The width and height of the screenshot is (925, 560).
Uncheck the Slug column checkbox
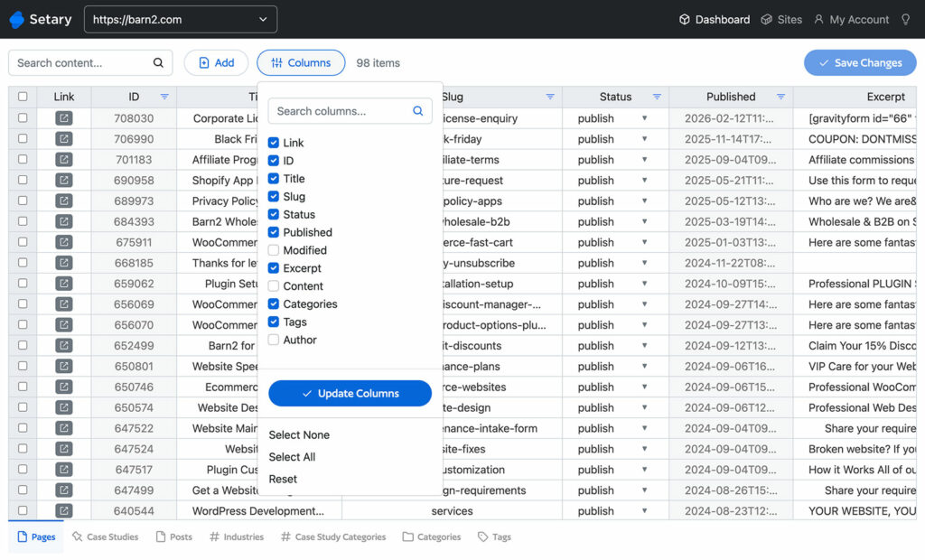point(273,196)
